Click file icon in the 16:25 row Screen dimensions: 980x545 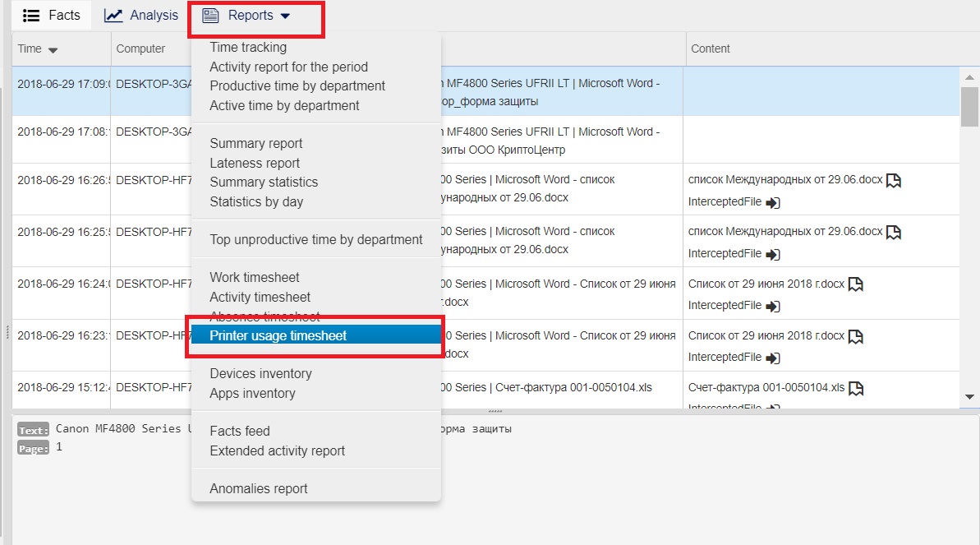[894, 233]
